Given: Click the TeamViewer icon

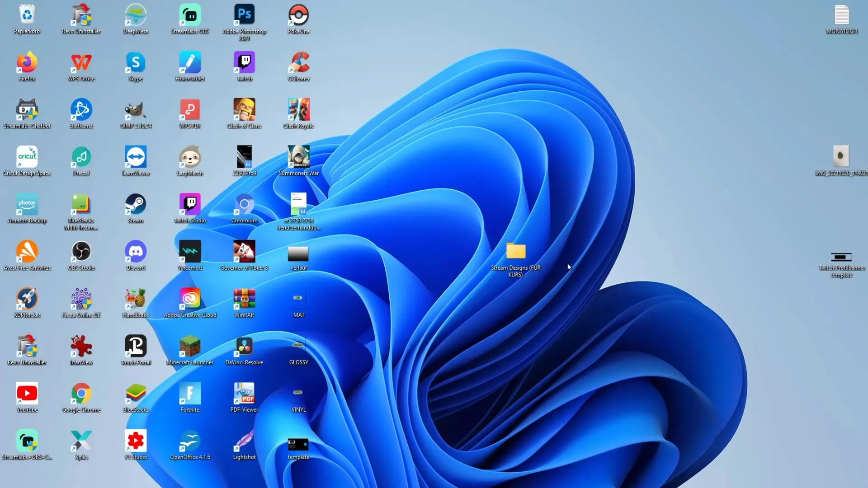Looking at the screenshot, I should [136, 157].
